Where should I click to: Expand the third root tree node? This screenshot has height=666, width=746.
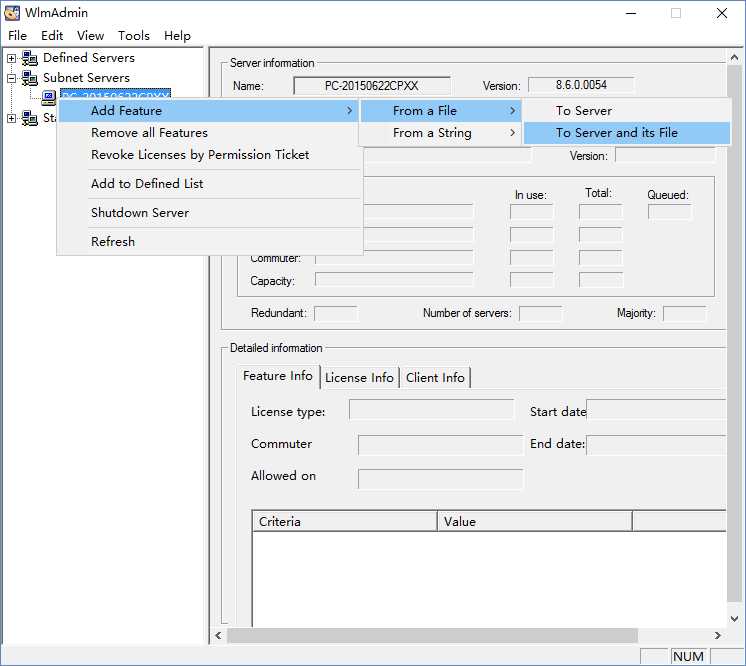pos(11,118)
